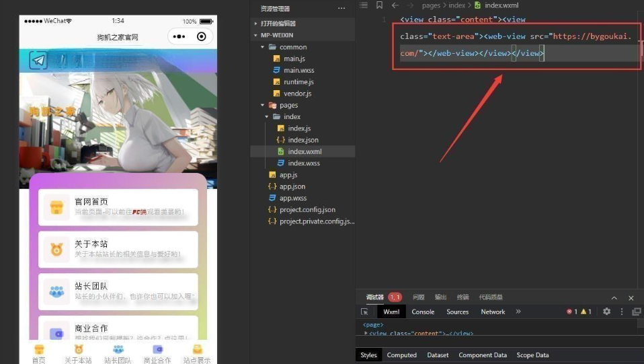Switch to Styles pane tab
644x364 pixels.
[368, 355]
